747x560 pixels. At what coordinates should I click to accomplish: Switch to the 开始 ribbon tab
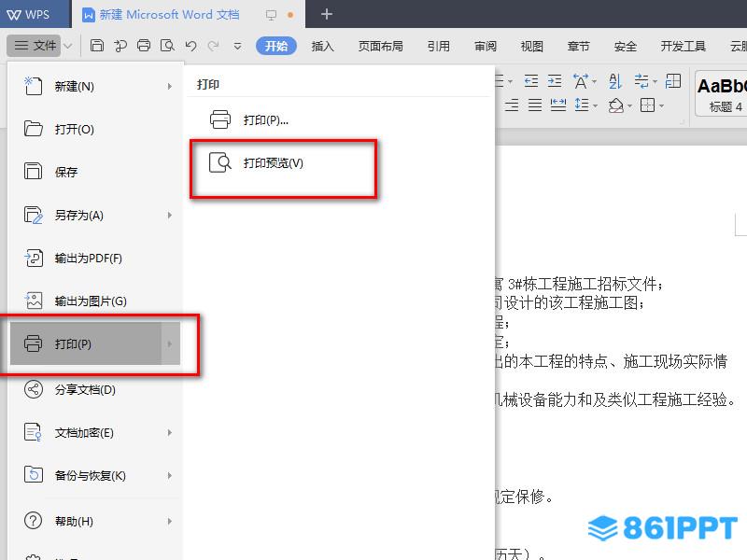276,46
